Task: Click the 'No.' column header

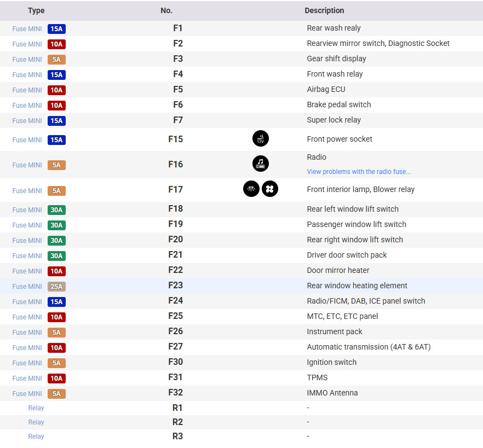Action: click(166, 10)
